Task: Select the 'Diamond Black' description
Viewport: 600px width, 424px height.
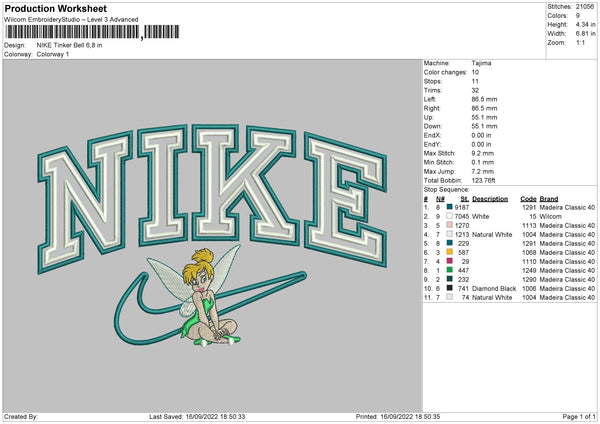Action: click(x=494, y=289)
